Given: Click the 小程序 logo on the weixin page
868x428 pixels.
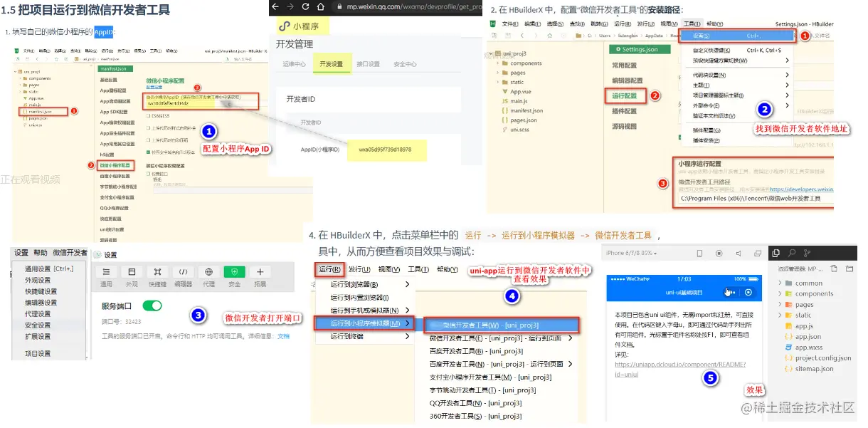Looking at the screenshot, I should [x=284, y=26].
